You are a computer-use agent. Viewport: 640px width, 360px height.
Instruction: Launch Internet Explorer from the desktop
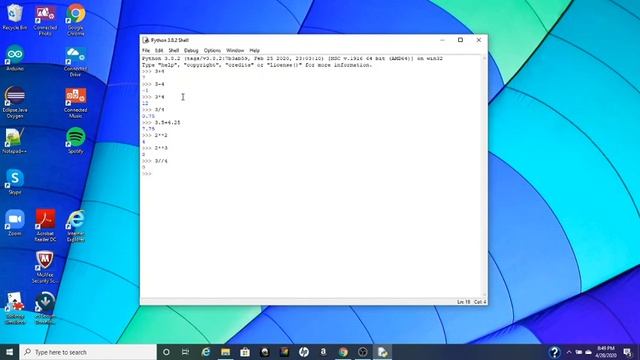click(76, 225)
